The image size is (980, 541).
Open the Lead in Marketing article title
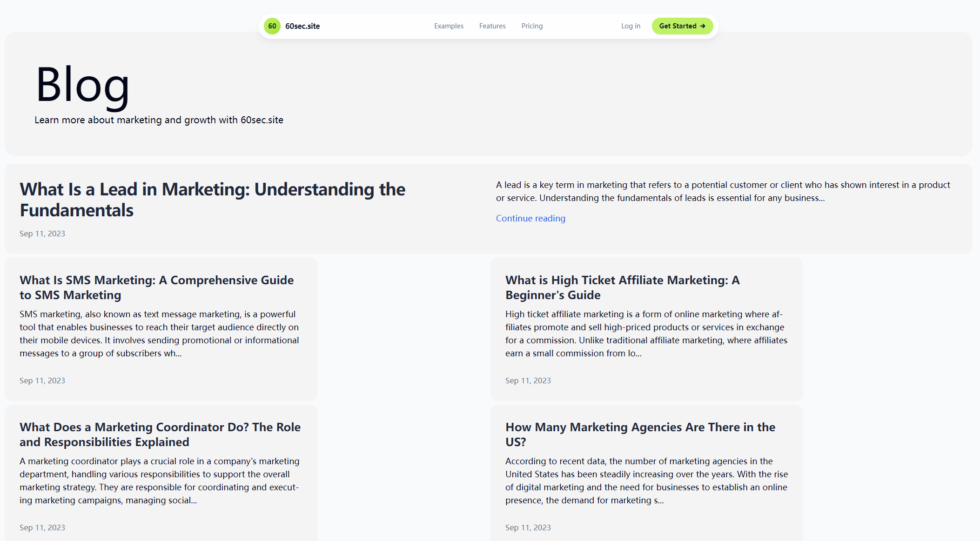(x=212, y=200)
